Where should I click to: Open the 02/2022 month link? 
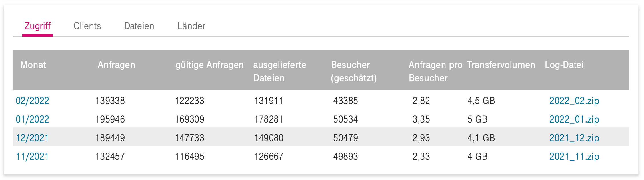[x=32, y=101]
